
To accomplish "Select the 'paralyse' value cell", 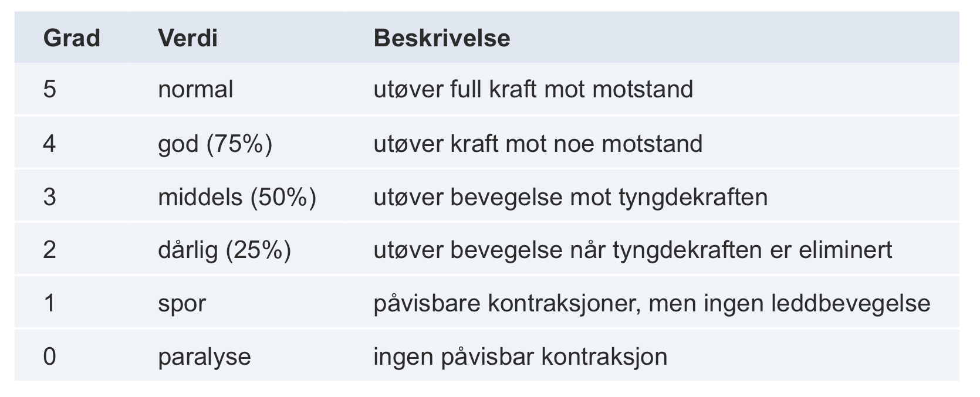I will click(x=204, y=357).
